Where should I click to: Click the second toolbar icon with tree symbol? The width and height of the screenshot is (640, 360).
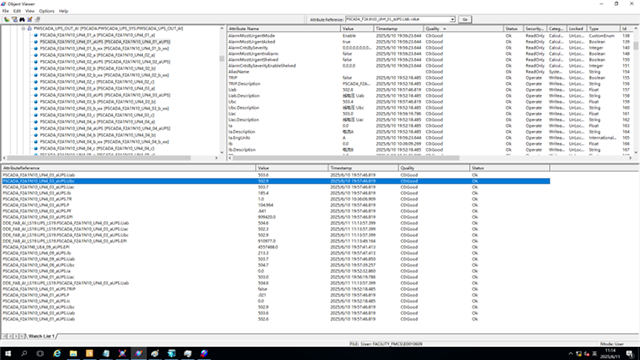pyautogui.click(x=14, y=19)
